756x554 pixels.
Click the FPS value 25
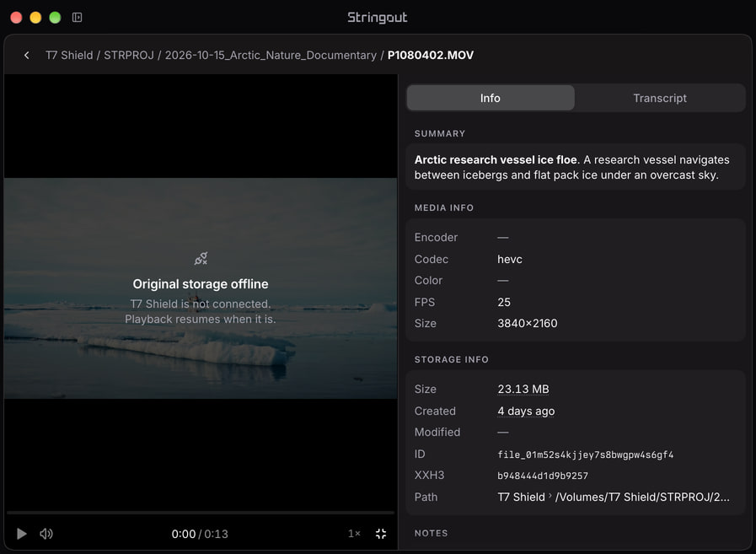click(x=504, y=302)
